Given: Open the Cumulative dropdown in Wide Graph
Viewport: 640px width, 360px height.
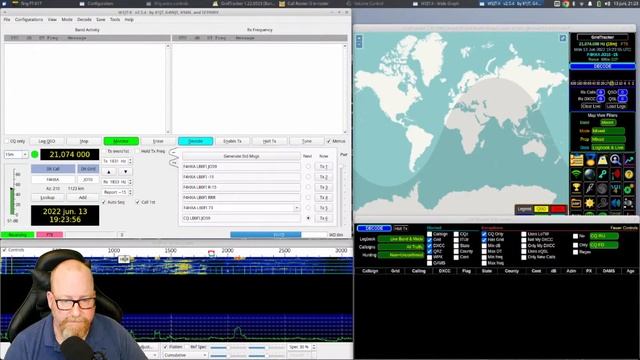Looking at the screenshot, I should pos(185,356).
